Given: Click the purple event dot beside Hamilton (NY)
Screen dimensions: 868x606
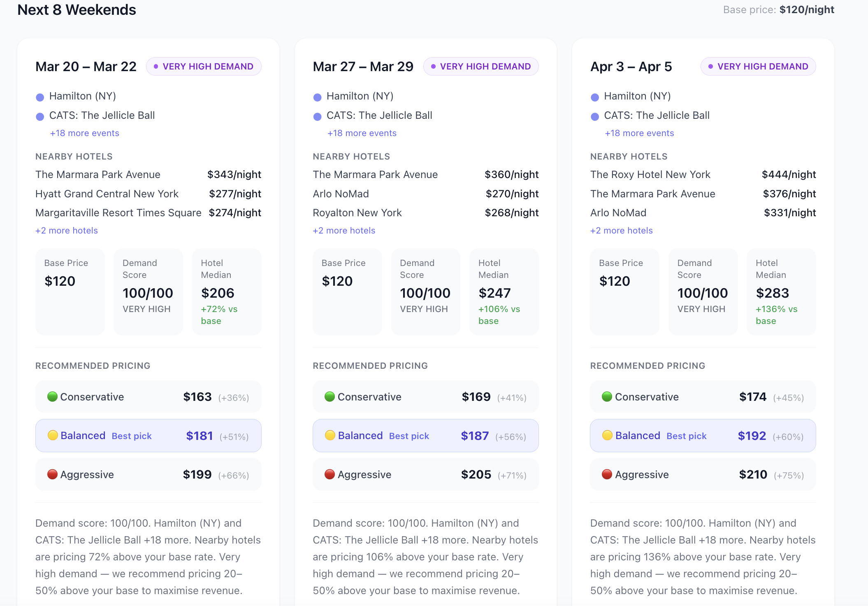Looking at the screenshot, I should click(39, 96).
